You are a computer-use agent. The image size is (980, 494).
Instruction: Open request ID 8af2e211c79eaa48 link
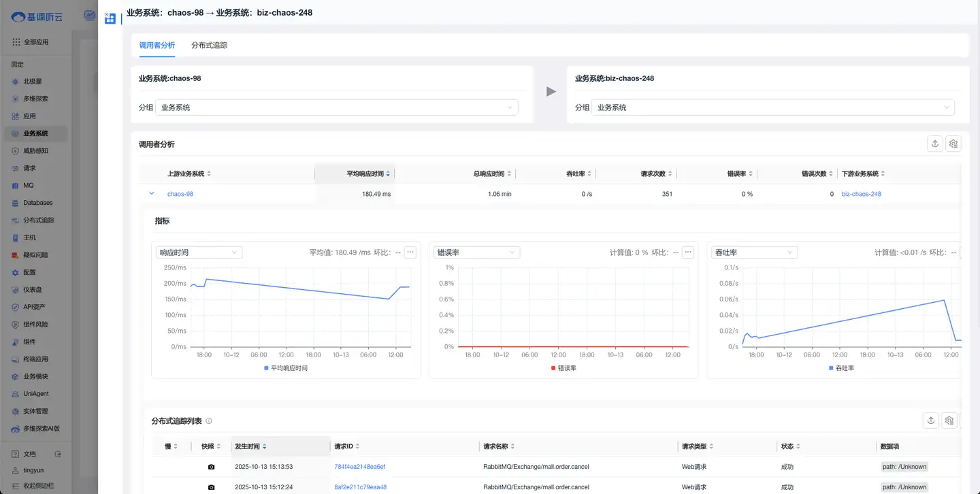pos(360,487)
